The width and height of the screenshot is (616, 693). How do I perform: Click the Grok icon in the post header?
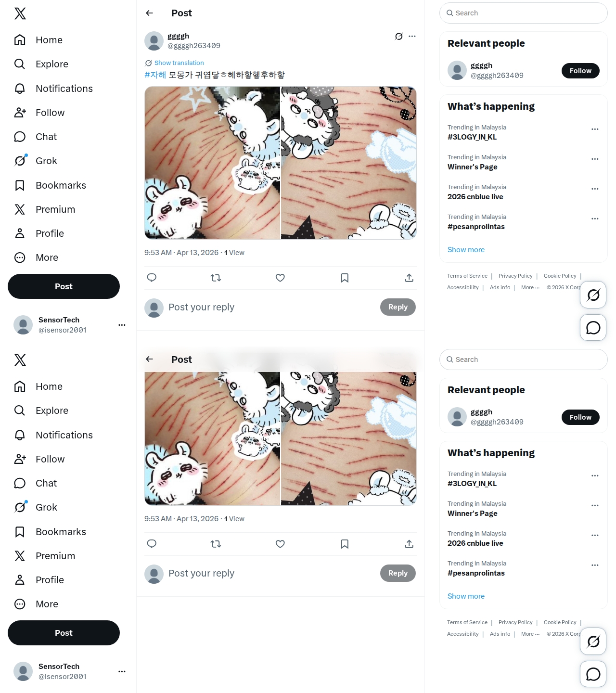coord(399,36)
